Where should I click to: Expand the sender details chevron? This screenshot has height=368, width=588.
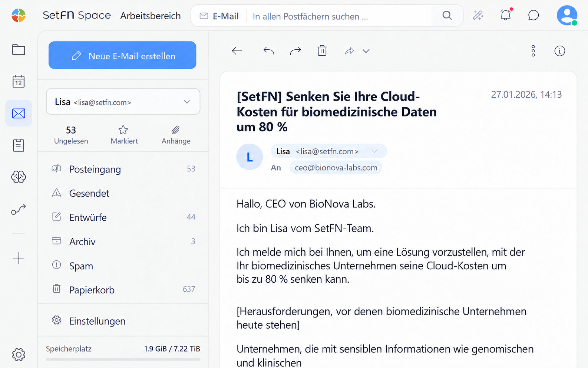pyautogui.click(x=374, y=151)
